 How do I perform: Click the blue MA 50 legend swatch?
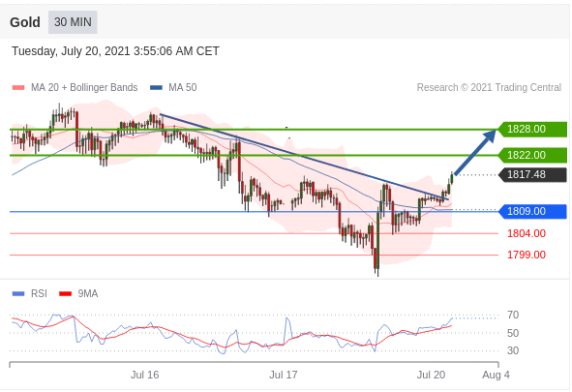(156, 87)
